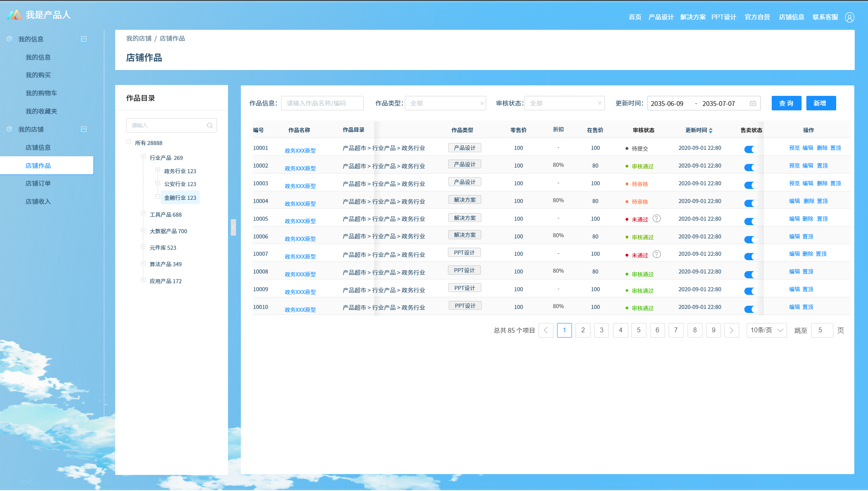This screenshot has height=491, width=868.
Task: Click the 作品信息 name input field
Action: point(322,103)
